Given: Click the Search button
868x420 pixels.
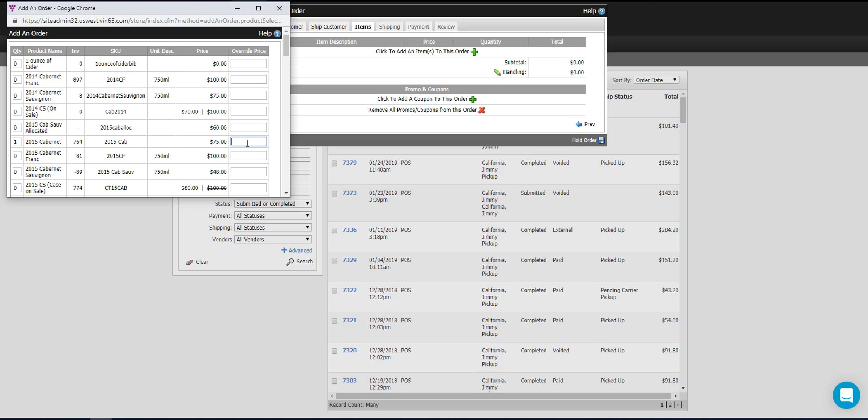Looking at the screenshot, I should (300, 262).
